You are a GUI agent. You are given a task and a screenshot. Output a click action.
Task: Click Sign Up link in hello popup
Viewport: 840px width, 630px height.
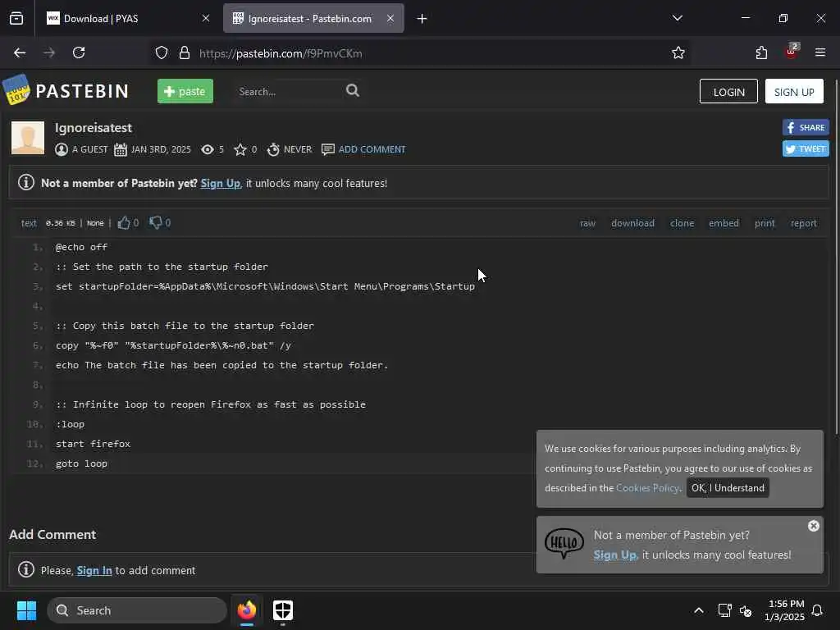click(x=615, y=555)
